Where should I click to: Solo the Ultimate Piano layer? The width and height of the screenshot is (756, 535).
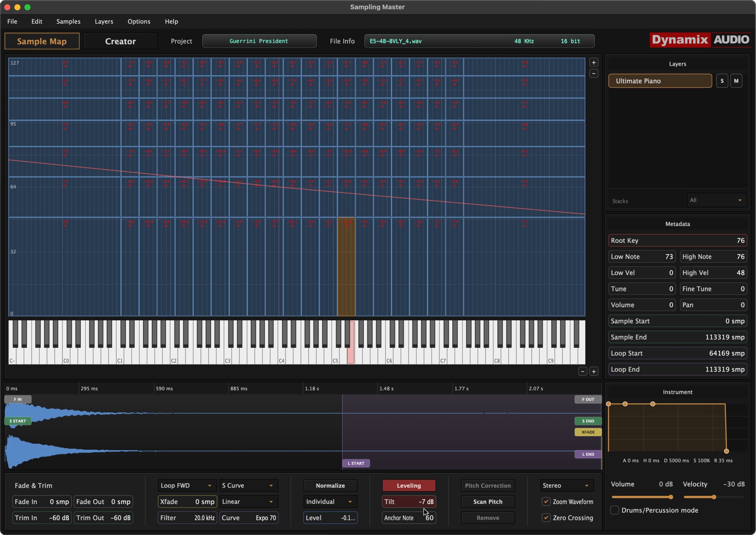click(x=722, y=81)
